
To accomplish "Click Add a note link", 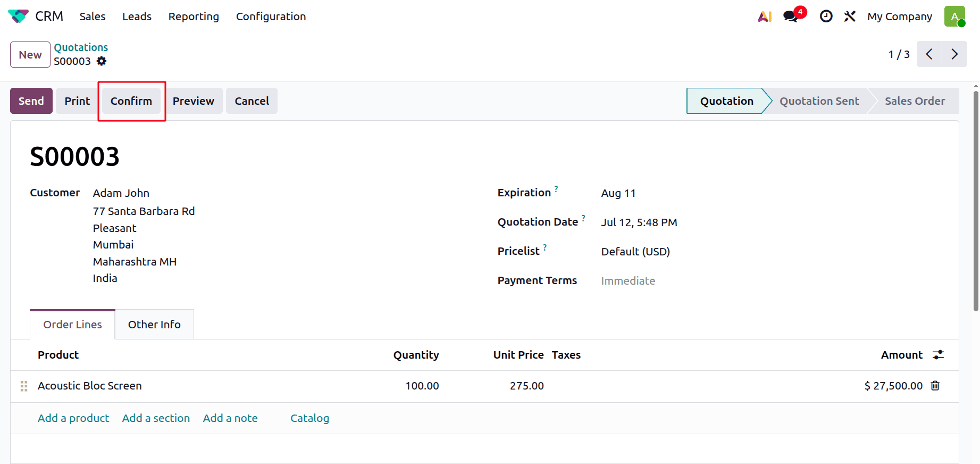I will pos(230,418).
